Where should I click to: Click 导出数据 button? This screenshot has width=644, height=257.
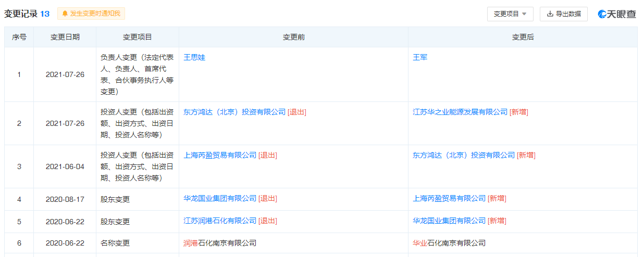pyautogui.click(x=564, y=14)
